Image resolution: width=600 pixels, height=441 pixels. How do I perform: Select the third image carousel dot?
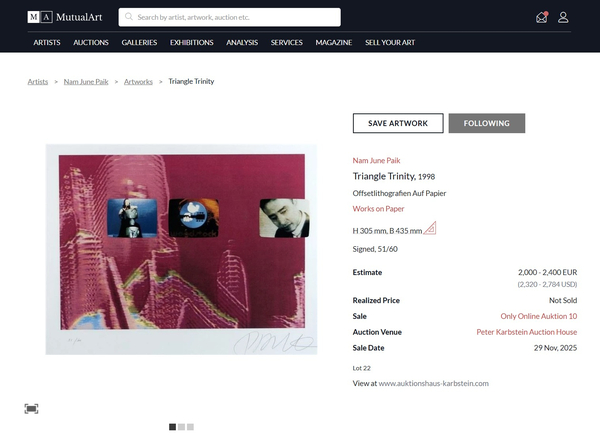(x=190, y=427)
